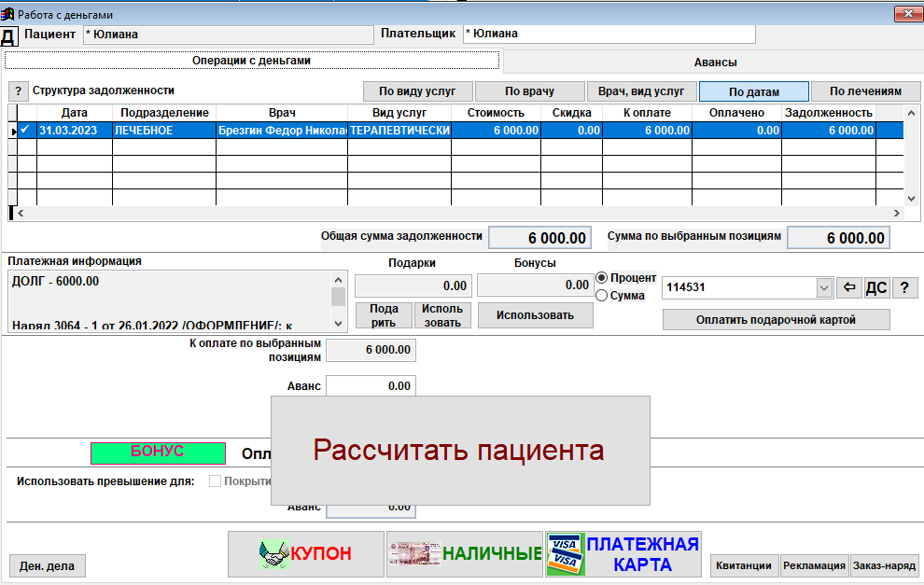Click into the Плательщик field
This screenshot has height=585, width=924.
[609, 34]
